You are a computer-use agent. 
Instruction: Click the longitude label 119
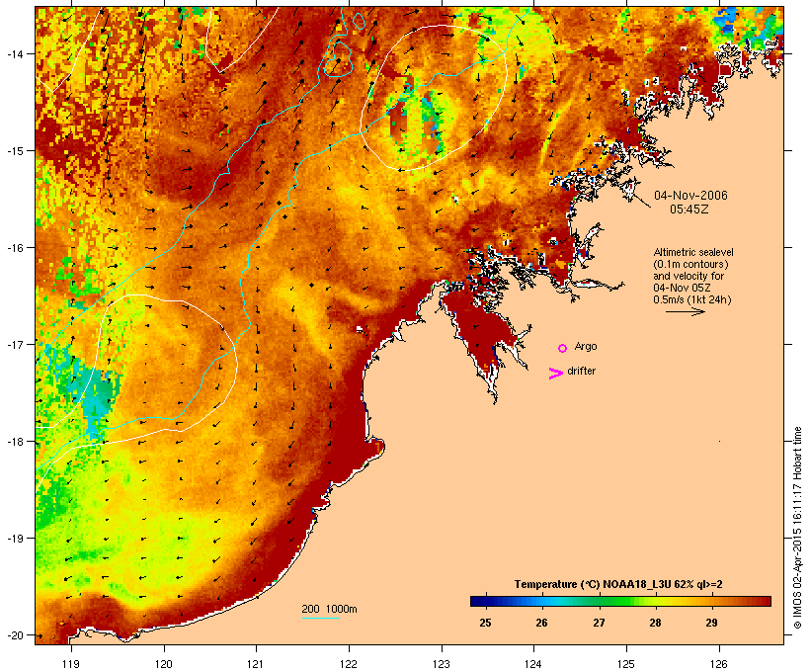pyautogui.click(x=71, y=664)
